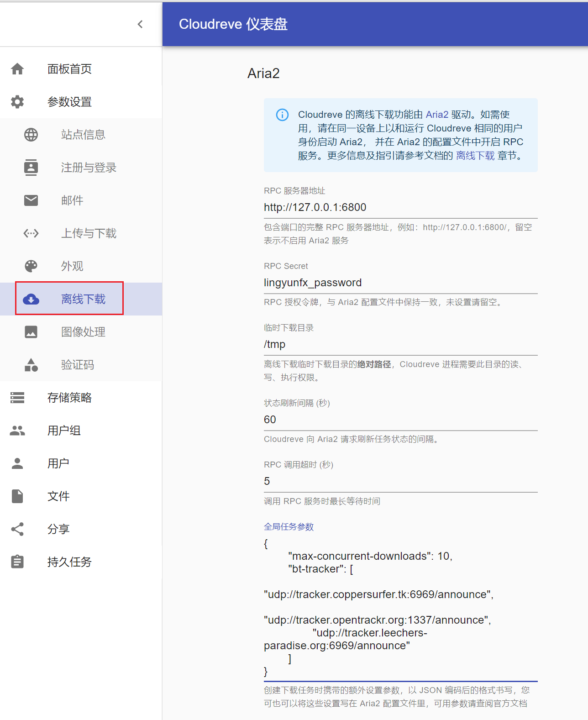Screen dimensions: 588x720
Task: Open the 文件 page
Action: 81,496
